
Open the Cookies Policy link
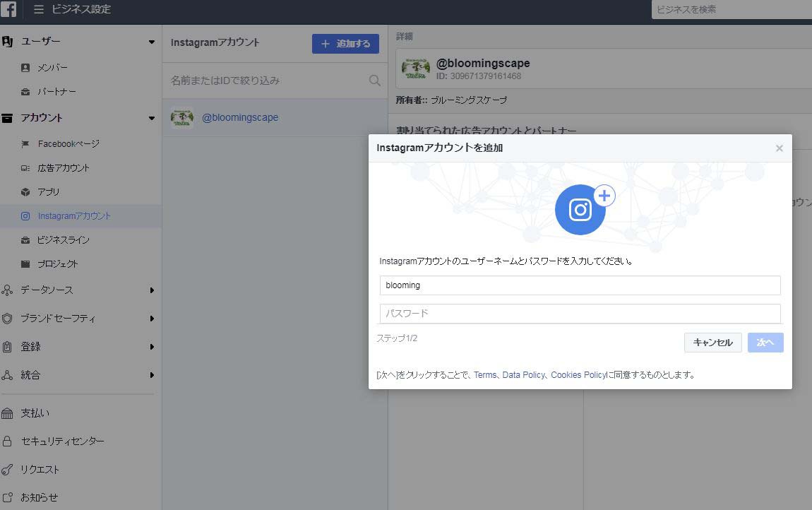[x=578, y=374]
